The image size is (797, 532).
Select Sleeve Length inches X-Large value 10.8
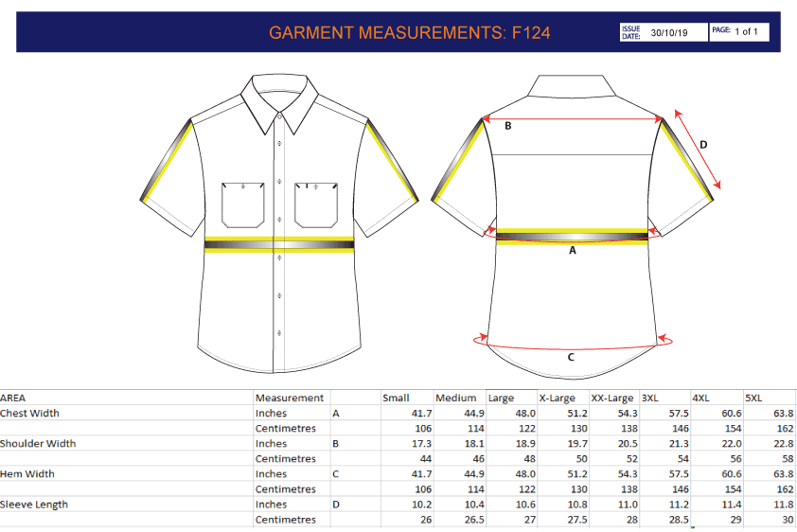click(x=577, y=505)
